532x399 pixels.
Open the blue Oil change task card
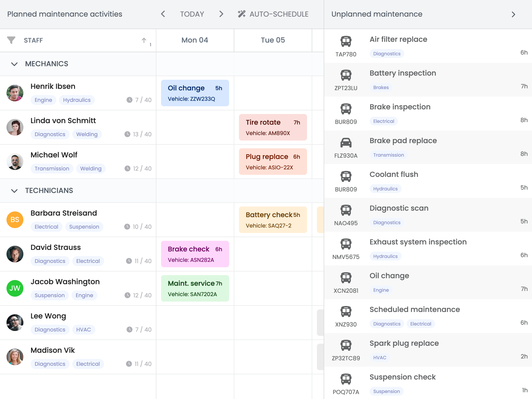195,93
